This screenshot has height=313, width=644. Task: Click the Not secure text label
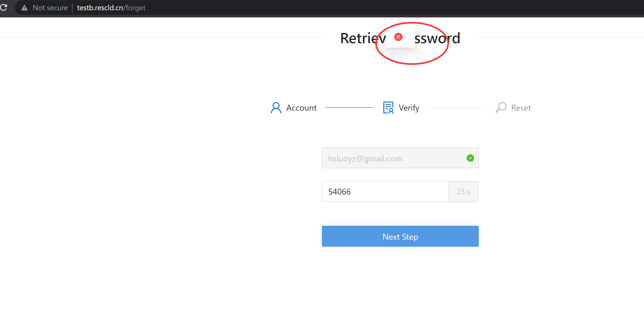click(50, 7)
